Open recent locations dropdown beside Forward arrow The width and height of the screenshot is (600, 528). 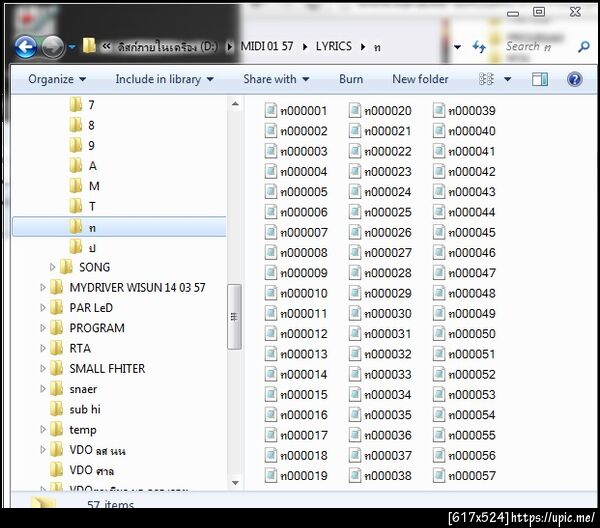pos(72,47)
